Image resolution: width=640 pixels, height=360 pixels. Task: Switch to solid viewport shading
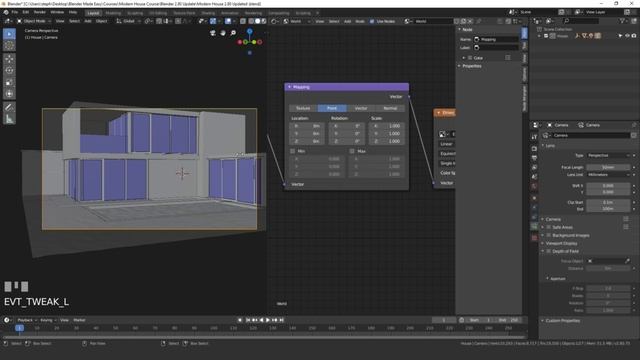pos(258,21)
